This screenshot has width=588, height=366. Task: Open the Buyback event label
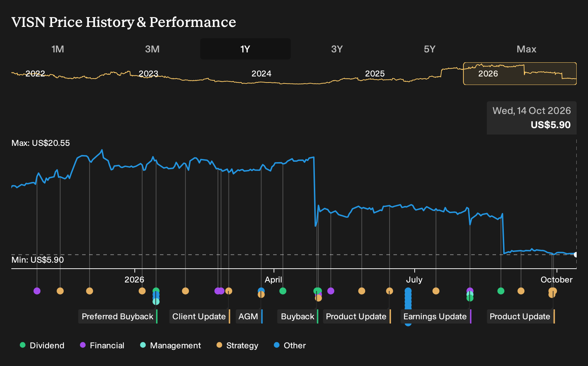tap(298, 316)
